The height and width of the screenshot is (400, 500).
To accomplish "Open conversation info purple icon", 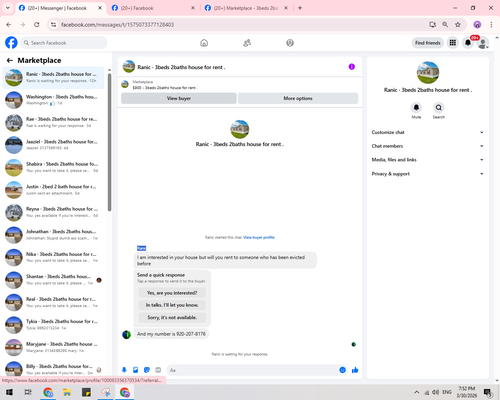I will 352,67.
